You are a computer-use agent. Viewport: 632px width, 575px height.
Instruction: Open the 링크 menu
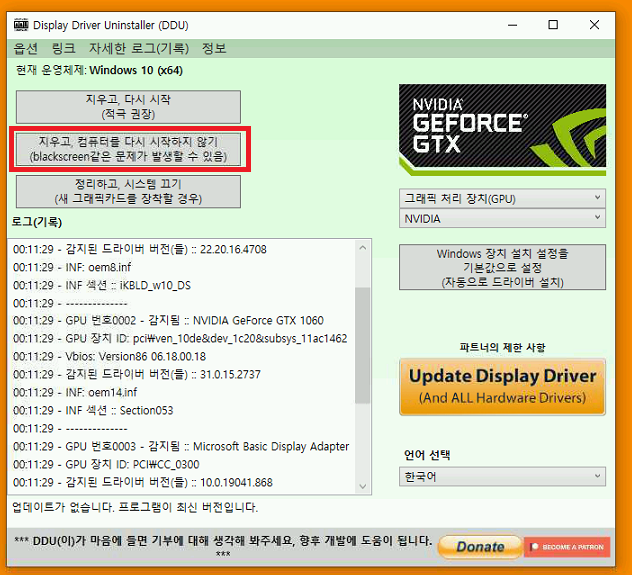click(x=64, y=49)
